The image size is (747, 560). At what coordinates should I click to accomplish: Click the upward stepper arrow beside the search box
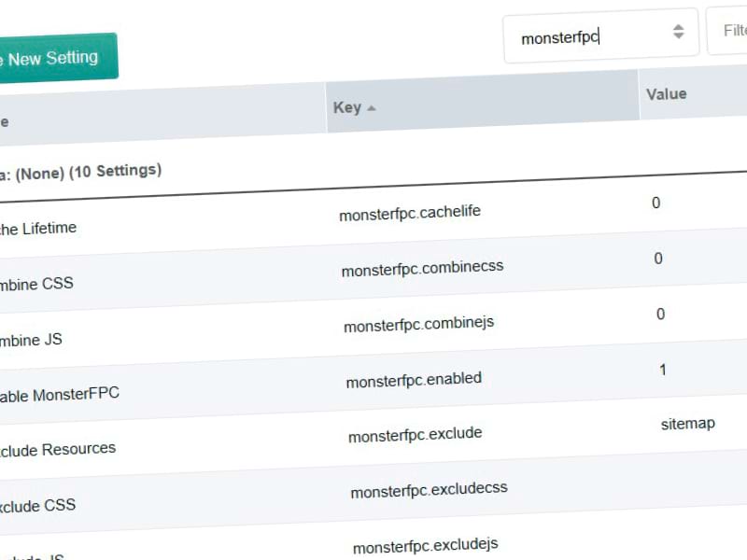pos(678,27)
